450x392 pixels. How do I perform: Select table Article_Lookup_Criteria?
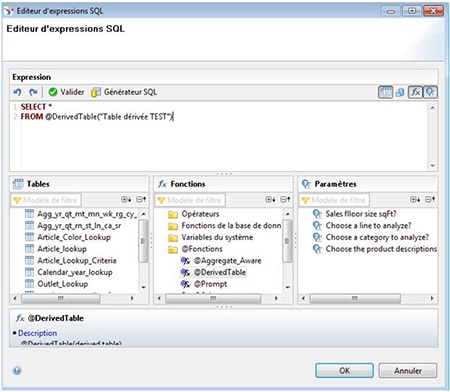tap(77, 261)
